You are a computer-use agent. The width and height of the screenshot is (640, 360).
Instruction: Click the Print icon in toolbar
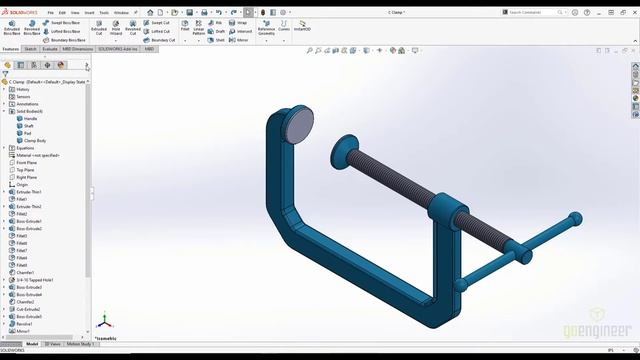coord(204,13)
